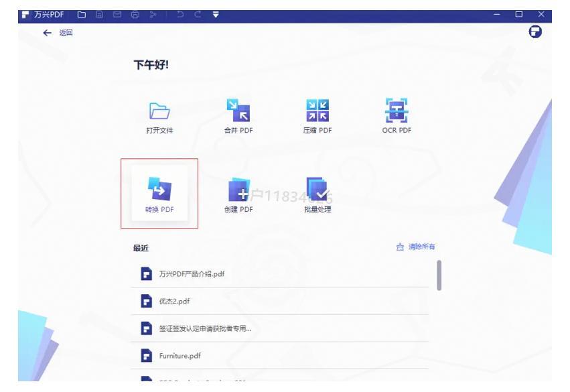Click the 万兴PDF app logo in title bar

(x=25, y=15)
